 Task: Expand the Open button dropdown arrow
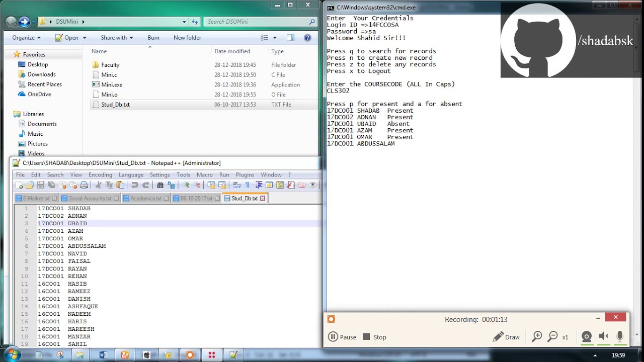[85, 38]
